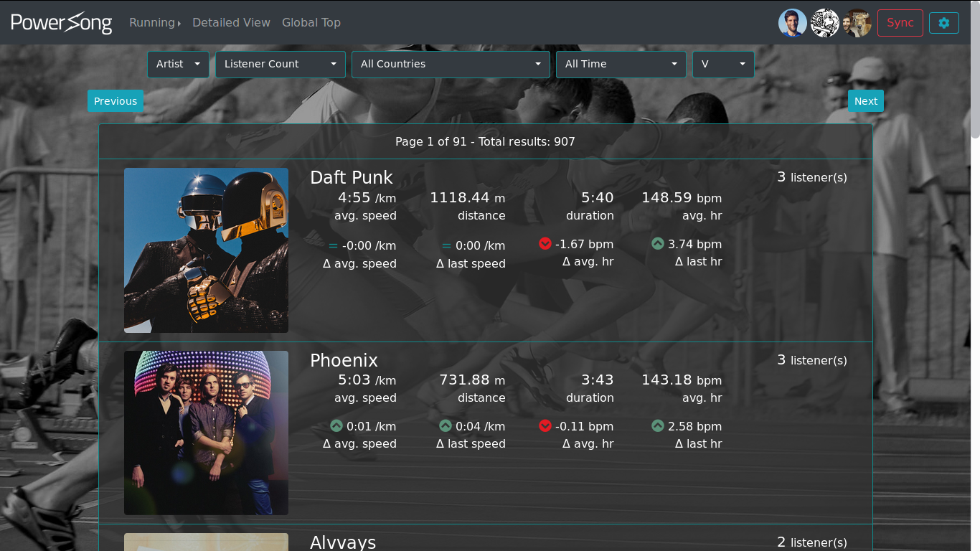Click Daft Punk green up arrow beside 3.74 bpm
The height and width of the screenshot is (551, 980).
[x=658, y=244]
